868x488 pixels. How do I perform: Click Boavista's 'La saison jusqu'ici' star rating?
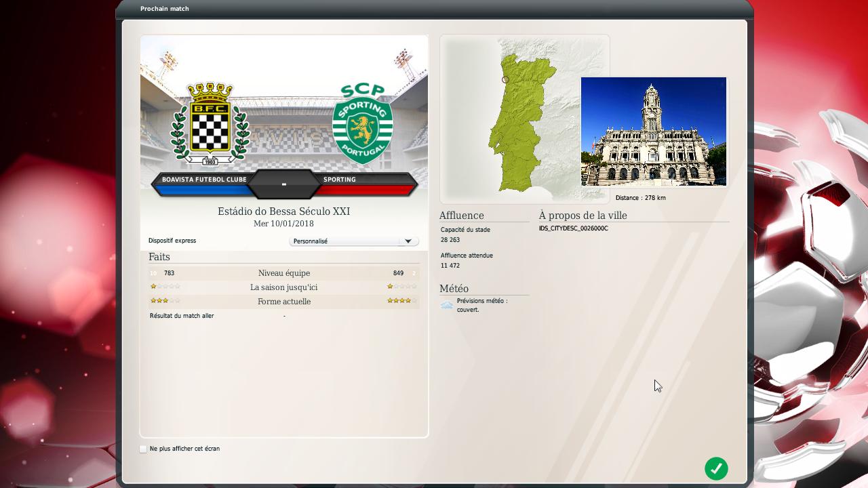(x=165, y=287)
